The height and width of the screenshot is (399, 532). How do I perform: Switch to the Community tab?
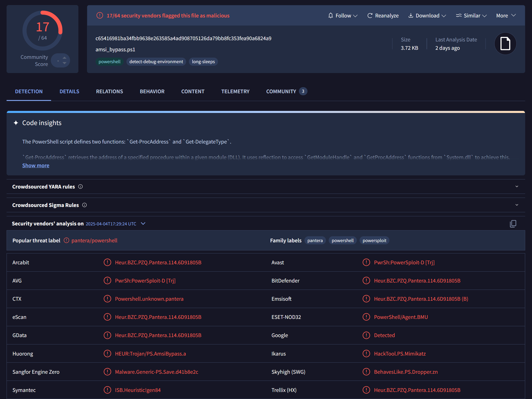coord(281,91)
